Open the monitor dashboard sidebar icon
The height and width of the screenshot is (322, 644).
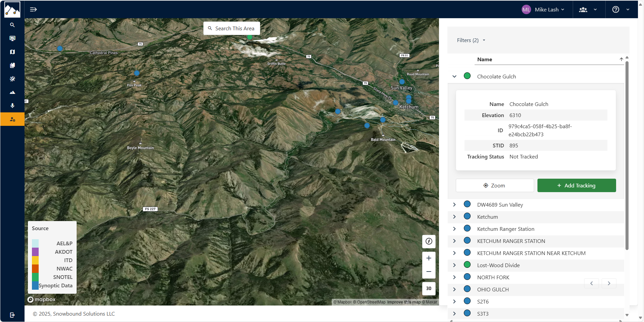click(x=12, y=38)
